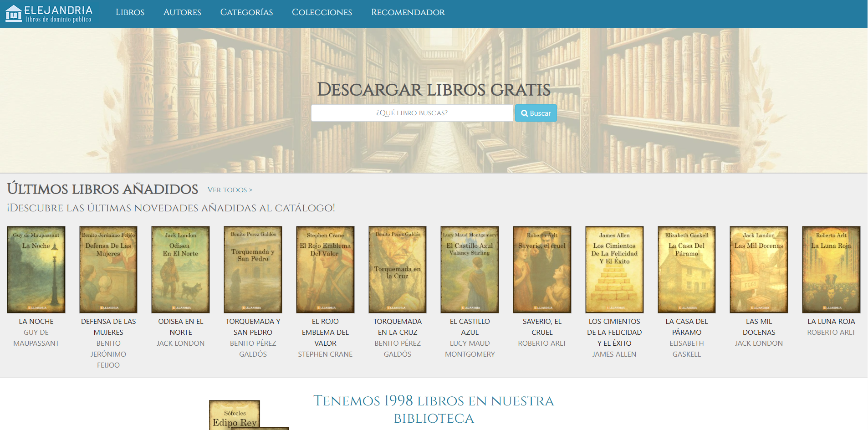Open the Libros menu

pyautogui.click(x=130, y=12)
